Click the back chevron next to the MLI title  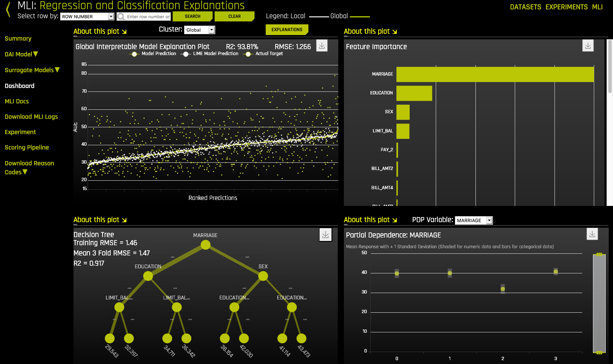8,9
